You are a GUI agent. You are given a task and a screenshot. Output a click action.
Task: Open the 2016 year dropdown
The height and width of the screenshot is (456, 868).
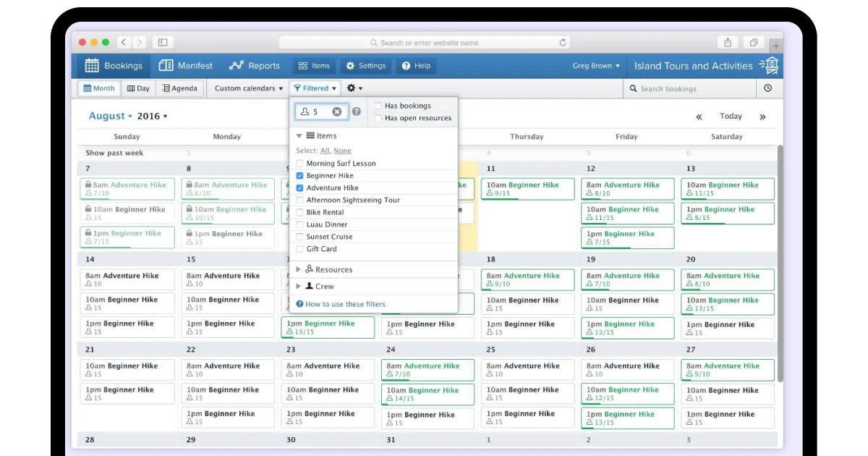[152, 116]
